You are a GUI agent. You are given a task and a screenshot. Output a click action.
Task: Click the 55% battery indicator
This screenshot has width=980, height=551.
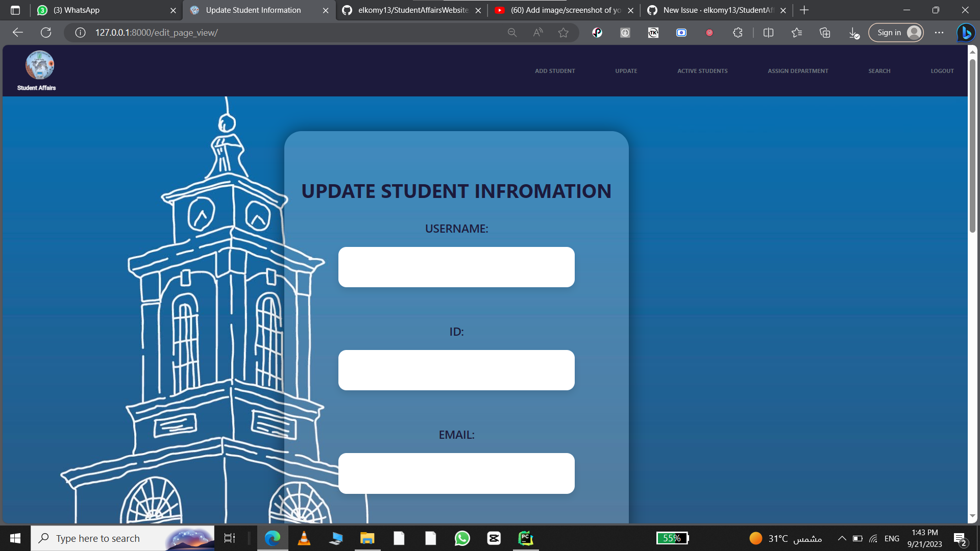pos(672,538)
